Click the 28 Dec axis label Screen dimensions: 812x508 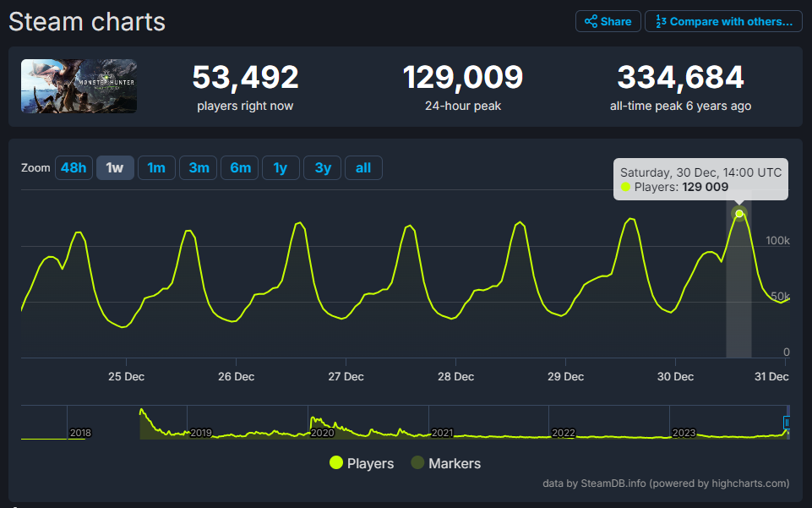(x=455, y=376)
